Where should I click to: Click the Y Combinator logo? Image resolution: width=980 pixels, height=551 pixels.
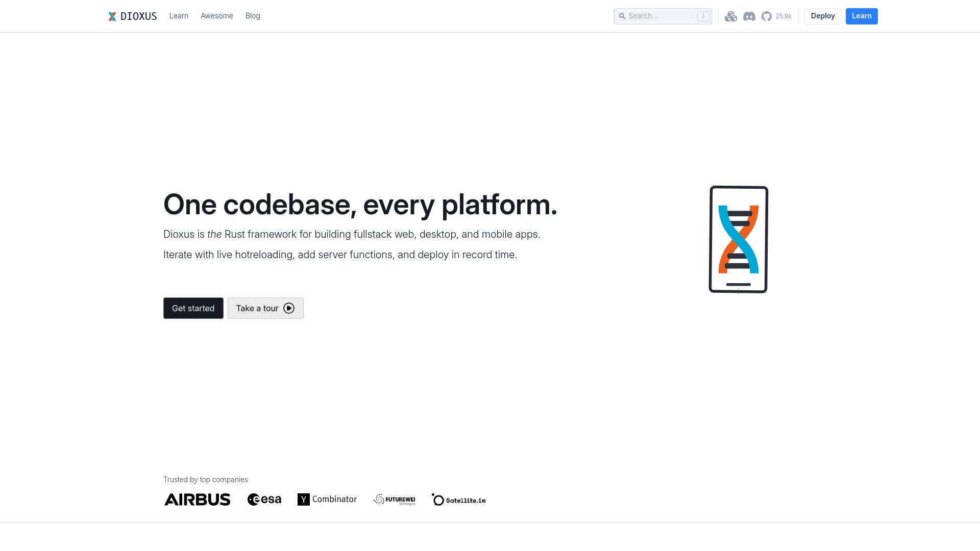tap(327, 499)
